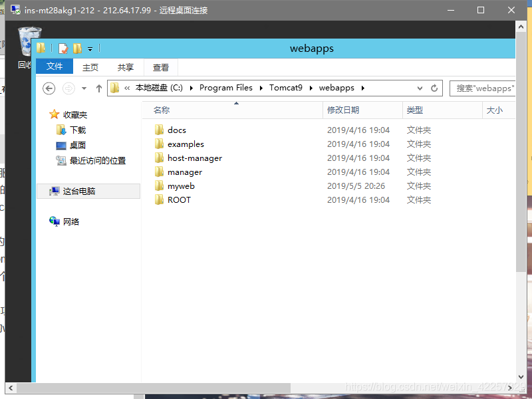532x399 pixels.
Task: Click Tomcat9 breadcrumb
Action: point(286,88)
